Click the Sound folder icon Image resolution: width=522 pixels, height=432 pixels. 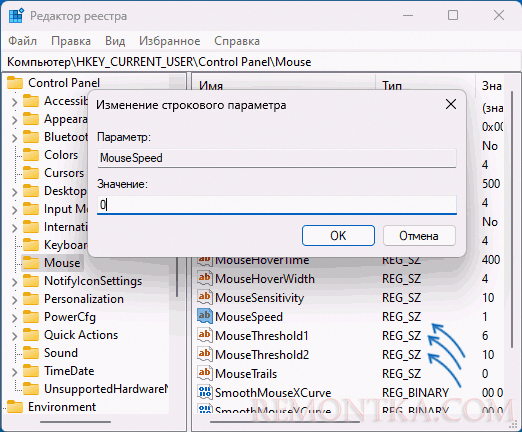pyautogui.click(x=31, y=353)
